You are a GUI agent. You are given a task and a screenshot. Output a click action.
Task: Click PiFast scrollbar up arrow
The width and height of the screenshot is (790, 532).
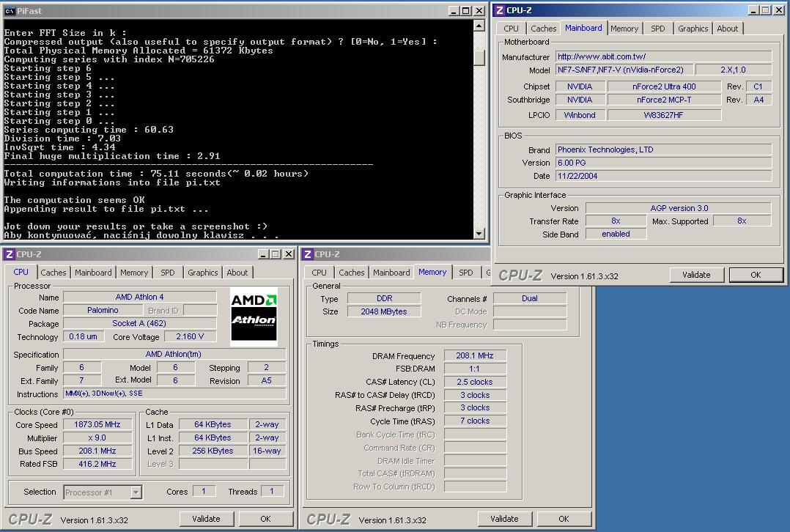tap(479, 26)
